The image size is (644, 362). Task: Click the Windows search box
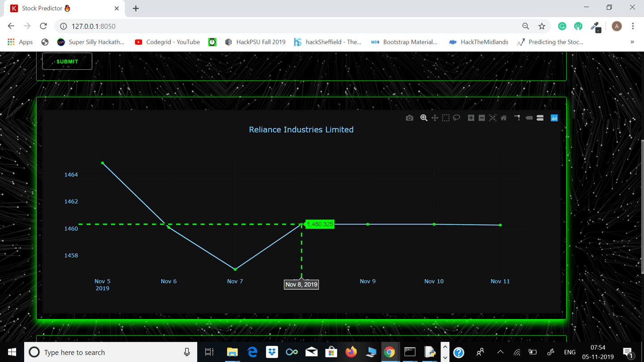coord(110,352)
